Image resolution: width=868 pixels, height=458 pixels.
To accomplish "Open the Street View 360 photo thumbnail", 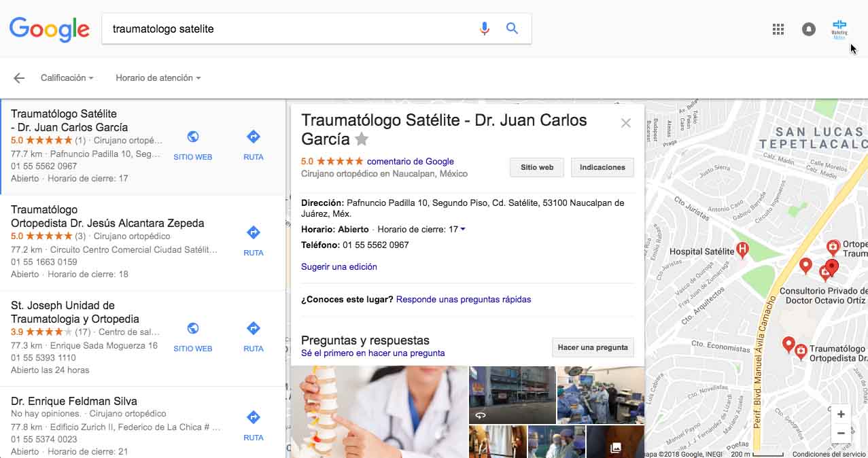I will [x=513, y=395].
